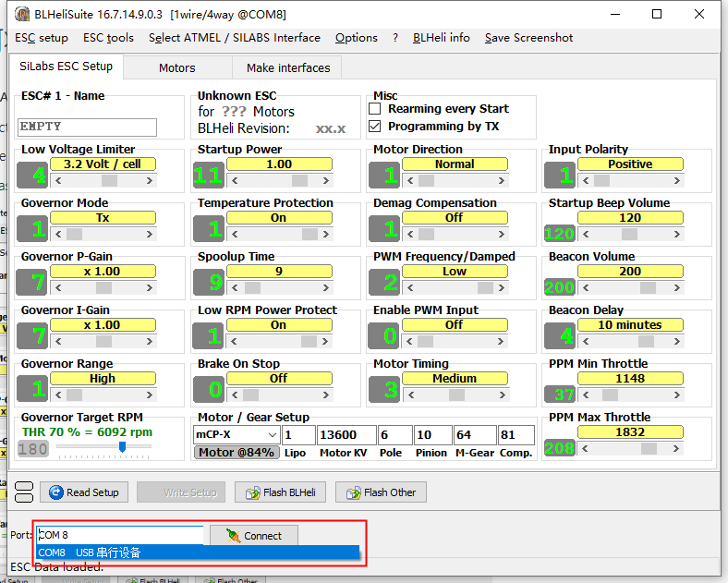728x583 pixels.
Task: Toggle Programming by TX checkbox
Action: (x=375, y=127)
